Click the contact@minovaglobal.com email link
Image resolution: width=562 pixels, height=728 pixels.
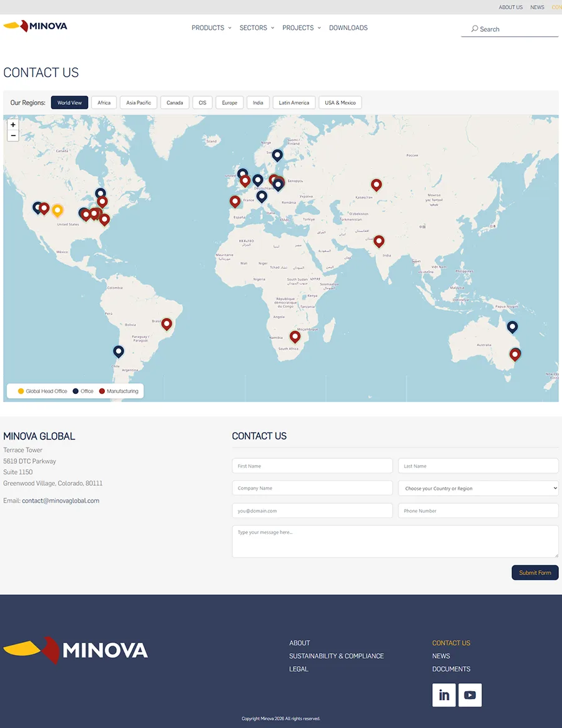[61, 501]
